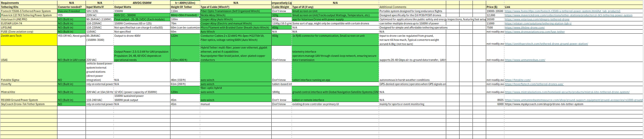Select the 'h < 400ft(122m)' requirement cell
644x139 pixels.
coord(185,3)
